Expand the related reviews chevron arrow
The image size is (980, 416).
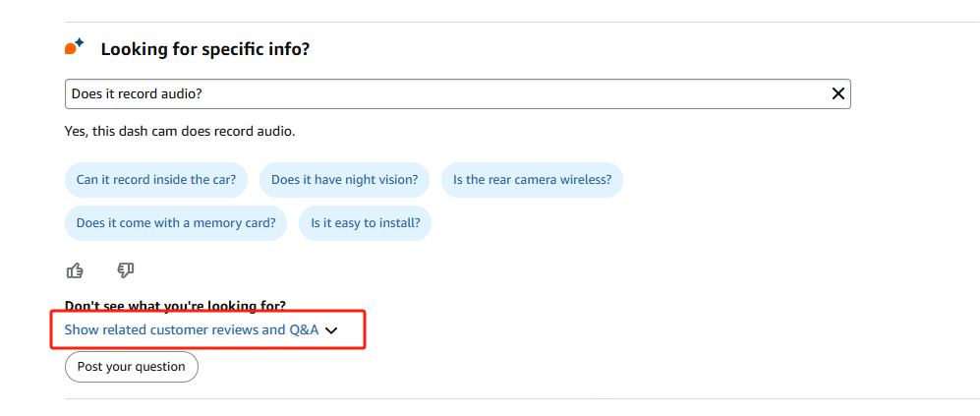[331, 330]
